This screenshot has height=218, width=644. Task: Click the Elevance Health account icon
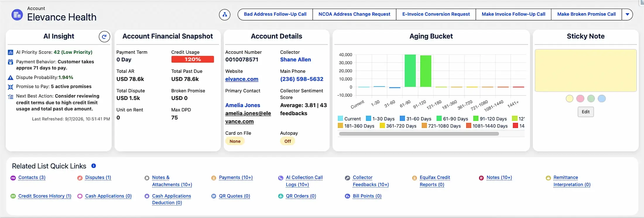coord(17,15)
